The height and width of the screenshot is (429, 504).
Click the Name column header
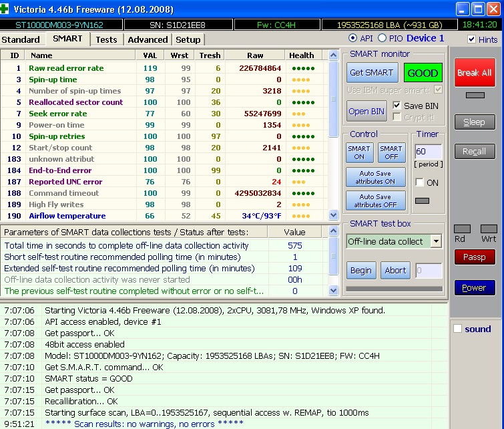80,55
